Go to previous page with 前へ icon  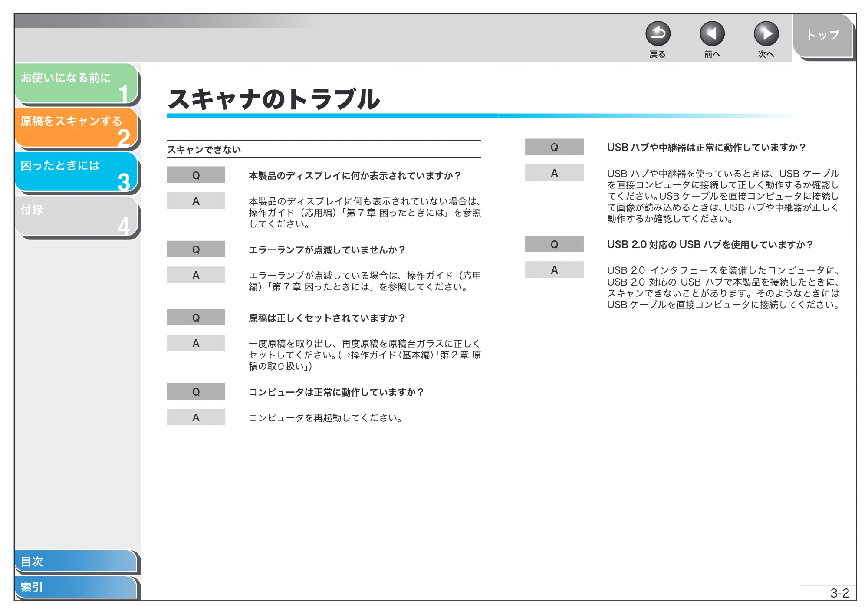pyautogui.click(x=712, y=34)
